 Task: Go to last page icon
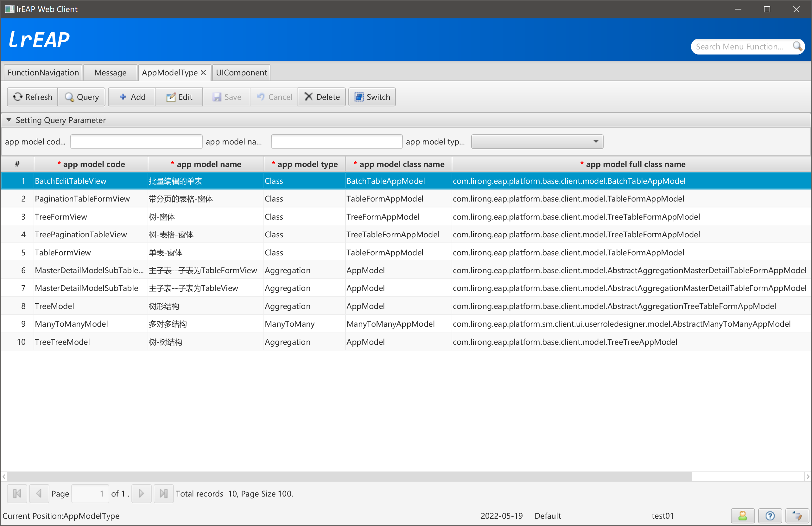(x=164, y=494)
